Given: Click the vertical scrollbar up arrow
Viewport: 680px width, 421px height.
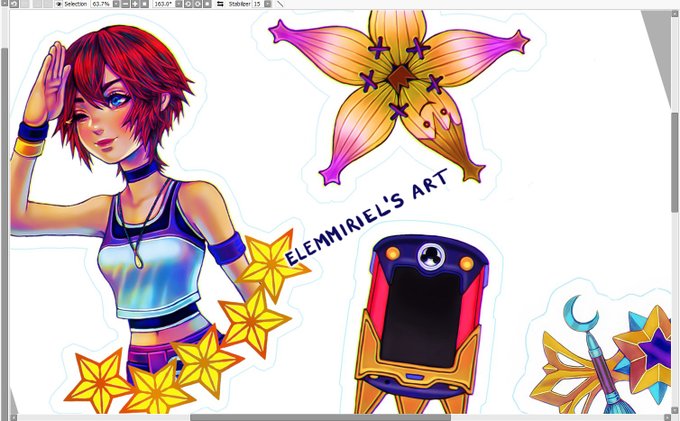Looking at the screenshot, I should (676, 13).
